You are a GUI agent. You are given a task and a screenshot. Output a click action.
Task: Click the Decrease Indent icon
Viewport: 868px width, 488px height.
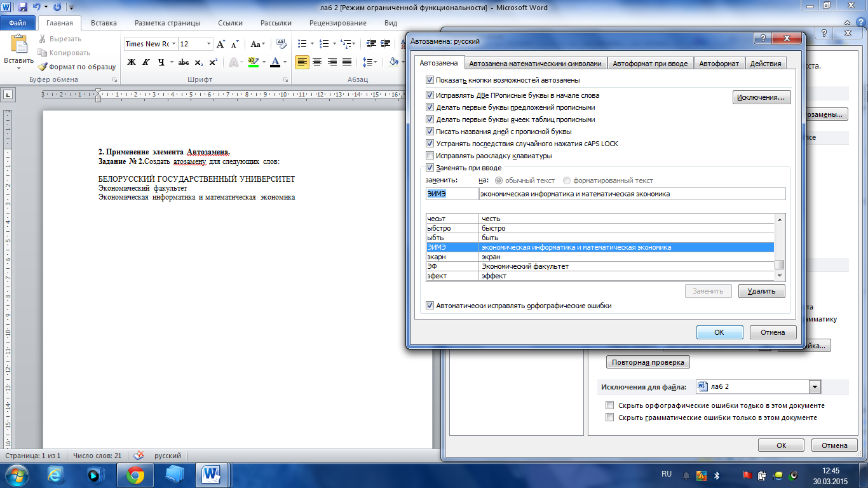[370, 44]
